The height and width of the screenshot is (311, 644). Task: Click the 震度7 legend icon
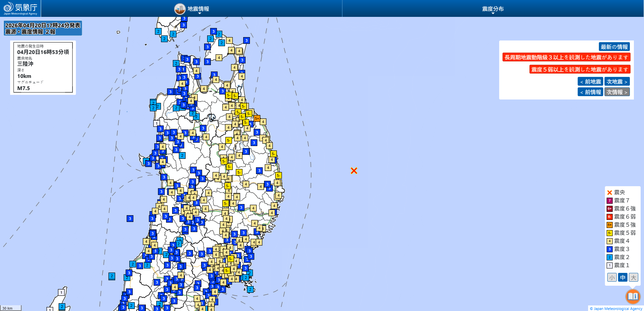click(609, 201)
